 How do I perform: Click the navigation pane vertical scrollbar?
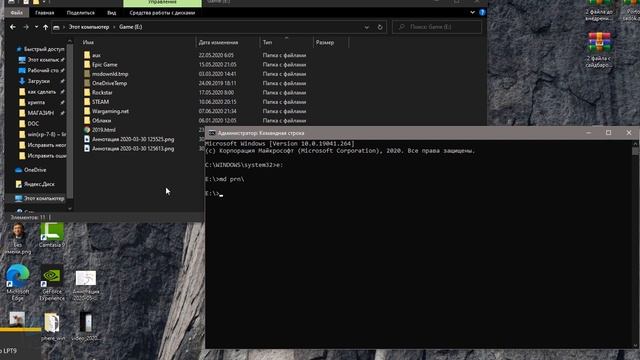pyautogui.click(x=70, y=122)
